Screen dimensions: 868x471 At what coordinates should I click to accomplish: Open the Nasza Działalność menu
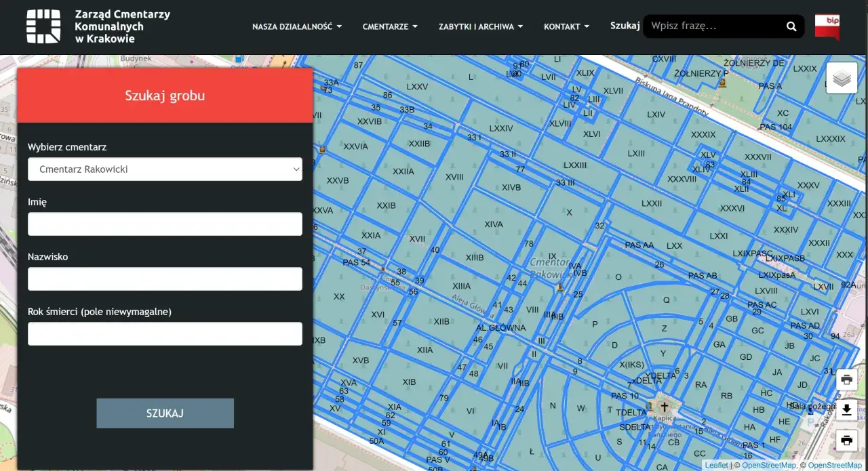pyautogui.click(x=297, y=26)
